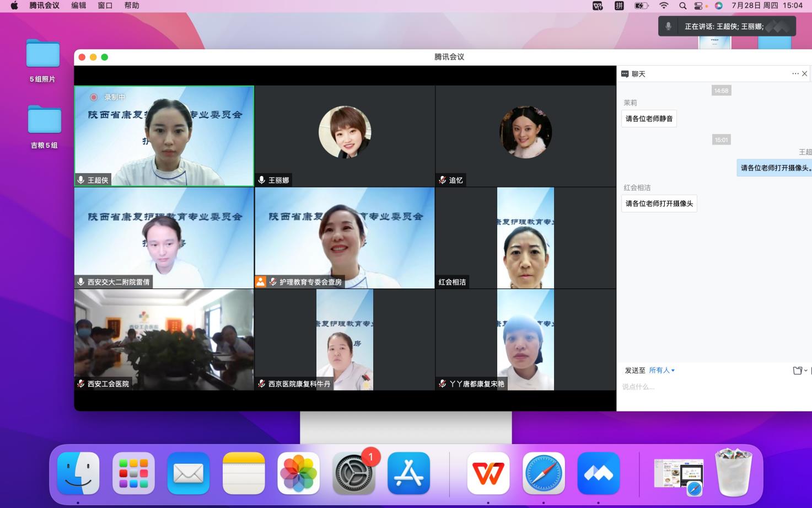
Task: Open the 腾讯会议 menu bar item
Action: [x=44, y=6]
